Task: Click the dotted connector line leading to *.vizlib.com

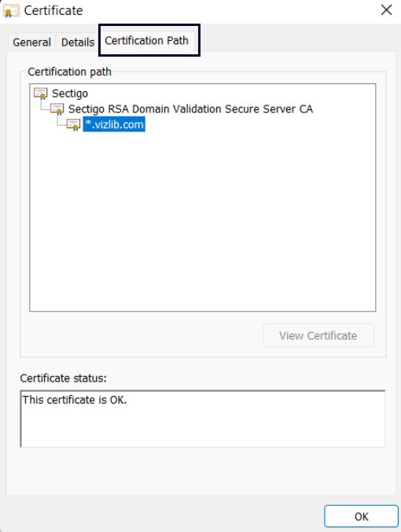Action: pos(61,121)
